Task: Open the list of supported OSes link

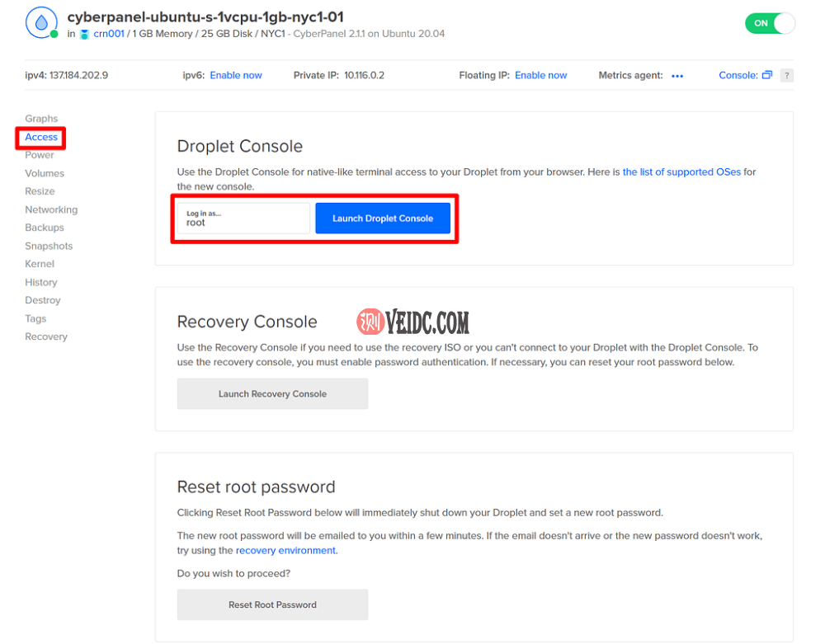Action: pos(681,172)
